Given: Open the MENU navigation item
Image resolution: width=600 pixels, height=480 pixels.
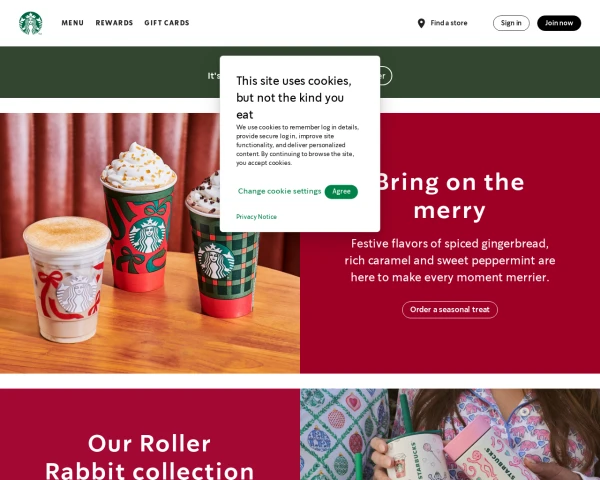Looking at the screenshot, I should (x=73, y=23).
